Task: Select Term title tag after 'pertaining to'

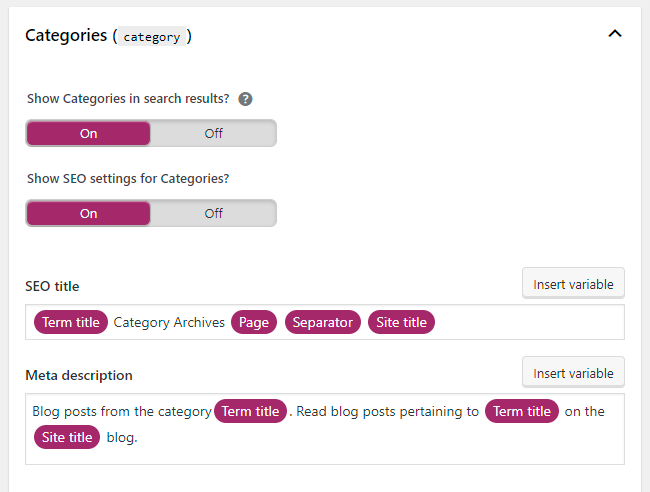Action: (522, 411)
